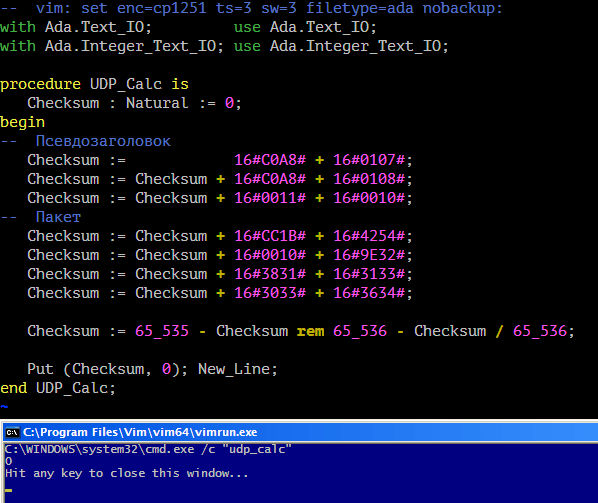This screenshot has width=598, height=503.
Task: Click the hex literal 16#3634#
Action: click(369, 293)
